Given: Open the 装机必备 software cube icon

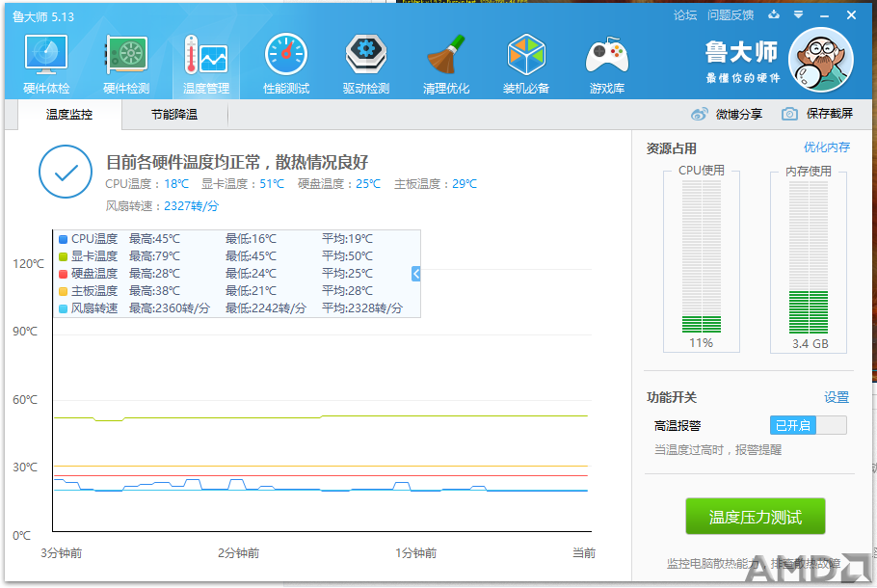Looking at the screenshot, I should pos(526,64).
